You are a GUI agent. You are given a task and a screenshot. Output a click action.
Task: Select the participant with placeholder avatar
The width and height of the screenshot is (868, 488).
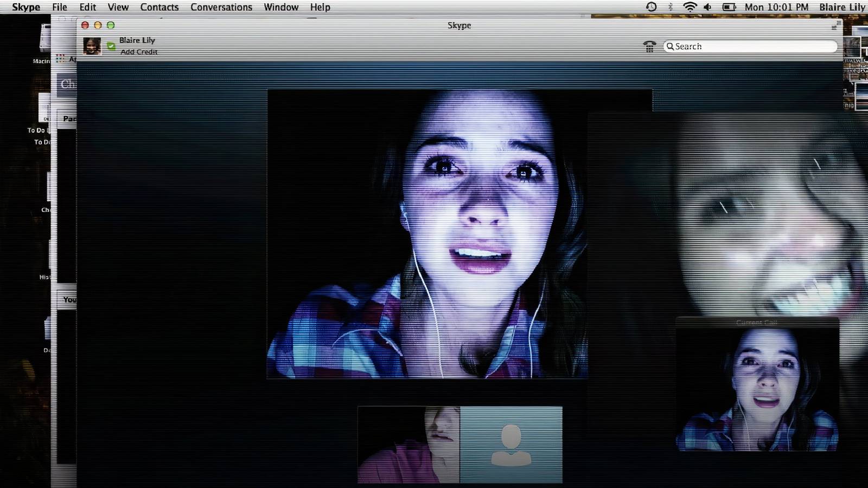click(x=511, y=445)
